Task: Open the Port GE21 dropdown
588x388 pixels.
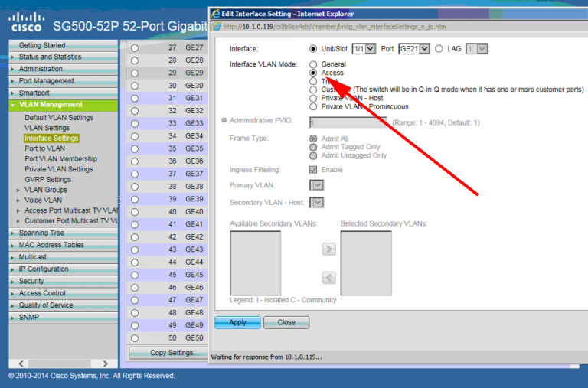Action: [x=414, y=49]
